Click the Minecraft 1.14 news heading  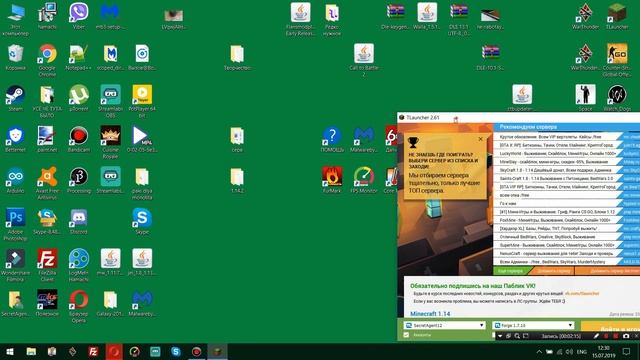point(430,313)
